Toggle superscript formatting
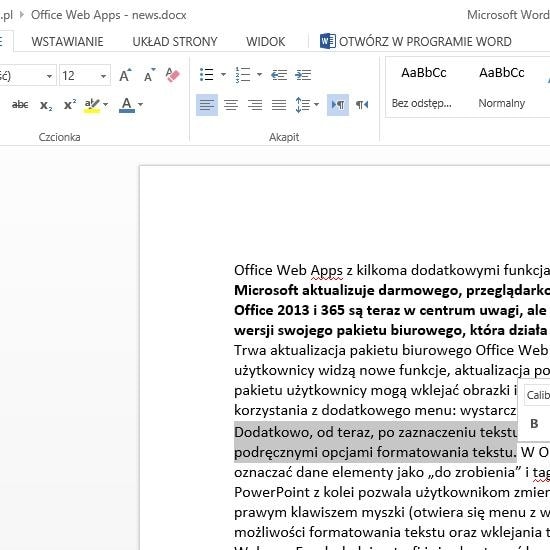Image resolution: width=550 pixels, height=550 pixels. pos(70,105)
